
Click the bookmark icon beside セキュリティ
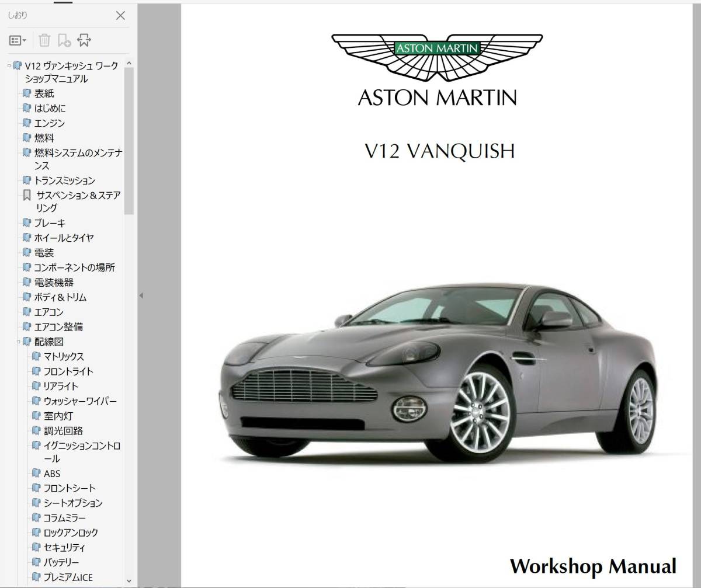click(36, 548)
